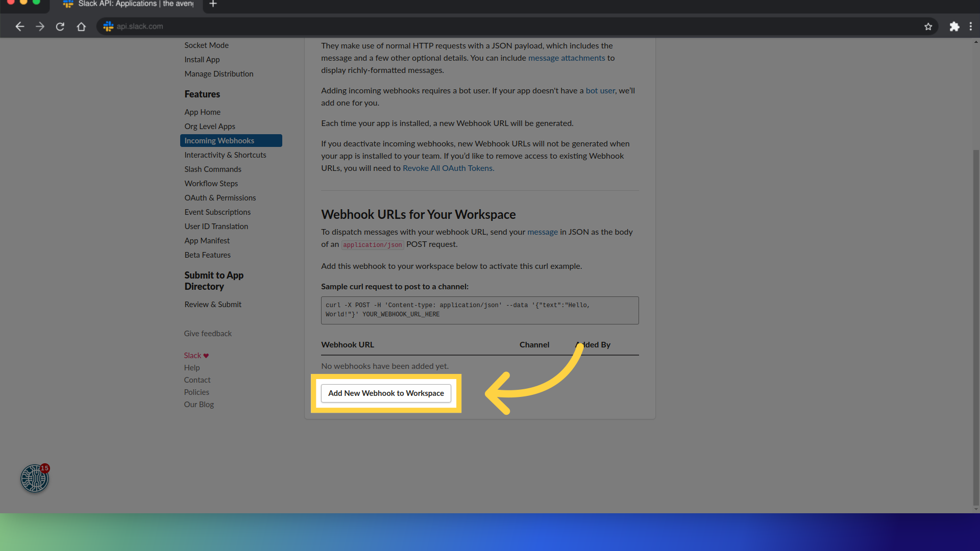980x551 pixels.
Task: Select OAuth & Permissions in sidebar
Action: pyautogui.click(x=220, y=198)
